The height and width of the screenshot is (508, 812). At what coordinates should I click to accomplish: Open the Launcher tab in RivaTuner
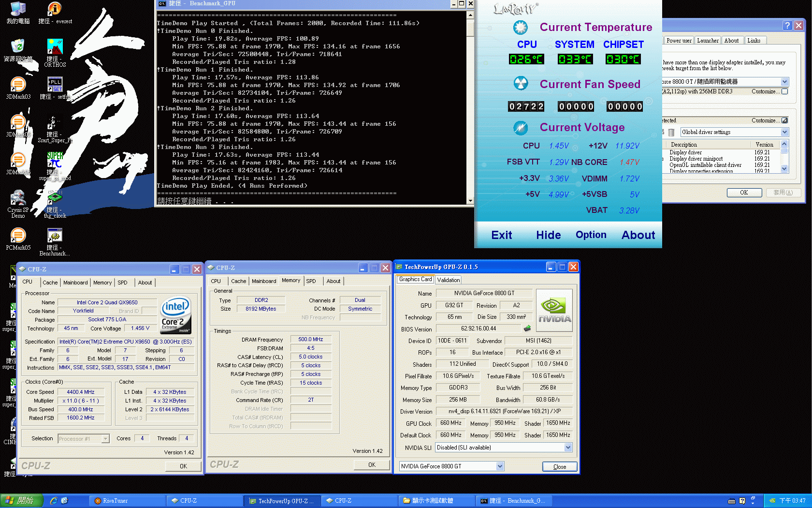tap(708, 41)
